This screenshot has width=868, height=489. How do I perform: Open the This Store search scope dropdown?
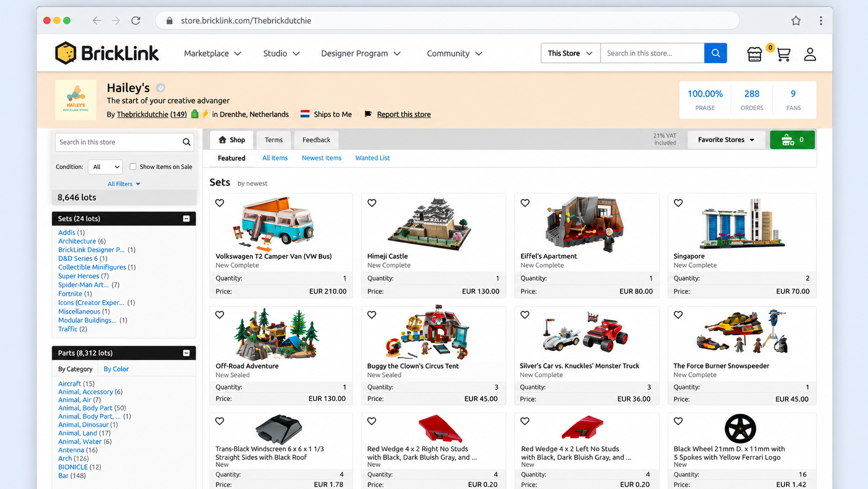pos(570,53)
